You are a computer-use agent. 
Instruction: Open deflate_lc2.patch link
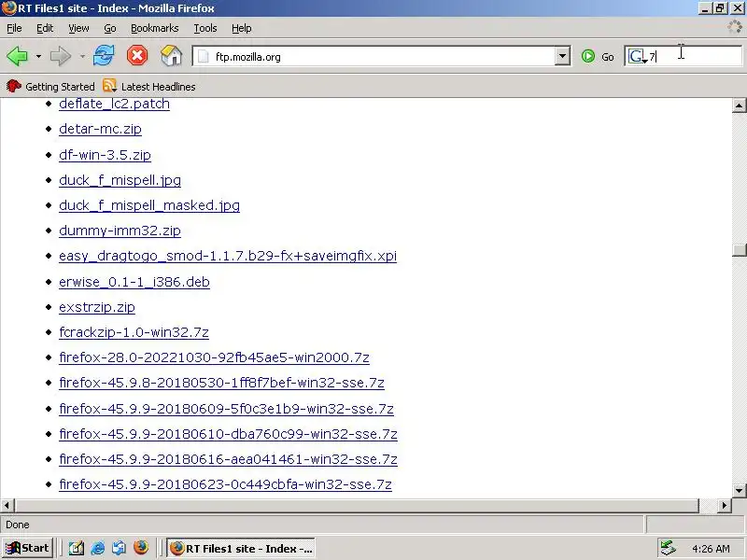point(114,104)
